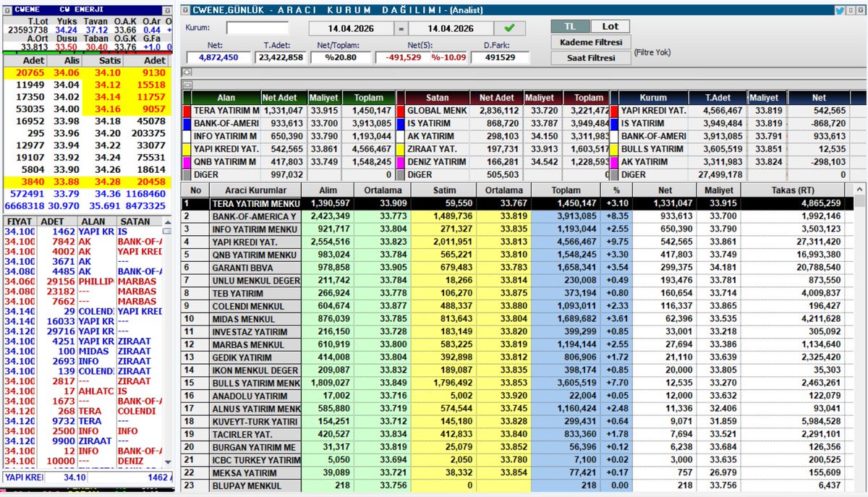Select the BANK-OF-AMERICA Y row in main table
The height and width of the screenshot is (497, 868).
point(516,216)
